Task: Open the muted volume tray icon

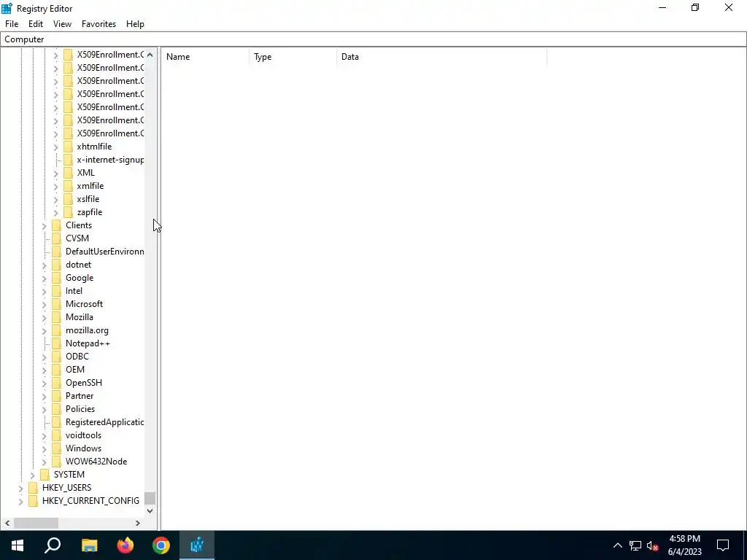Action: [x=653, y=545]
